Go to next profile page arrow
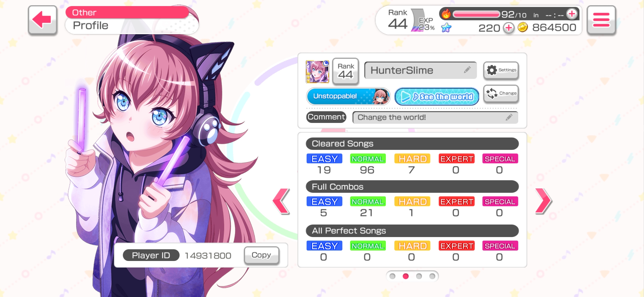Image resolution: width=644 pixels, height=297 pixels. [543, 201]
